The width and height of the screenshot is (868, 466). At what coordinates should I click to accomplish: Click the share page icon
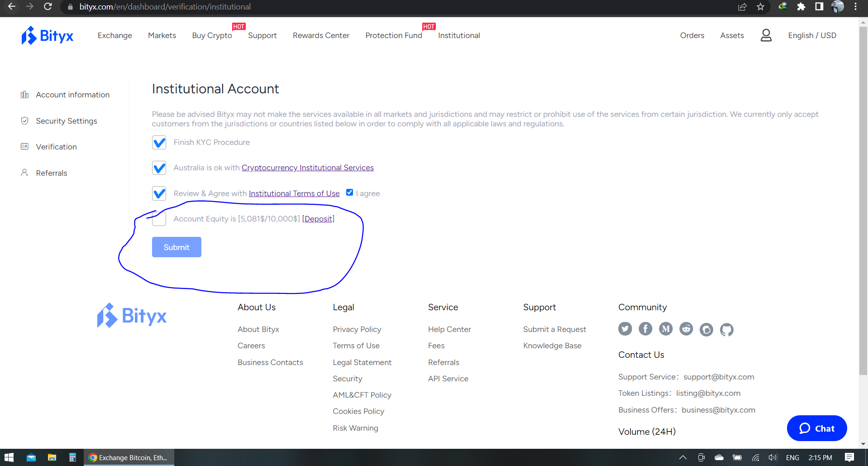[742, 7]
